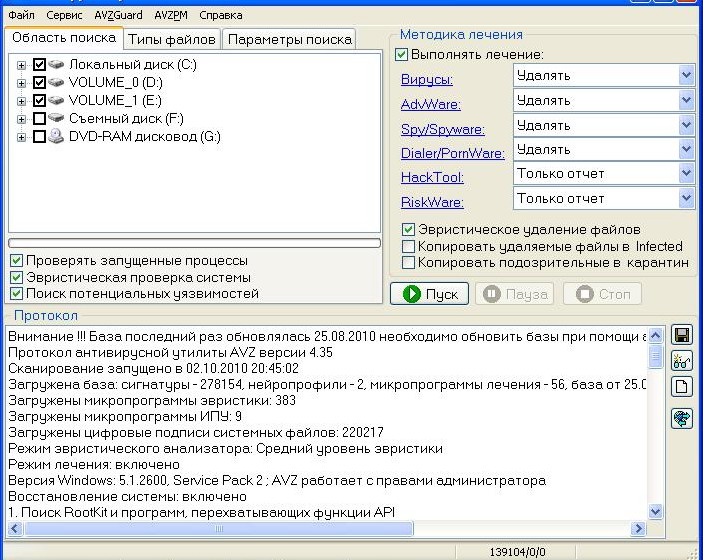
Task: Open the HackTool action dropdown
Action: point(686,173)
